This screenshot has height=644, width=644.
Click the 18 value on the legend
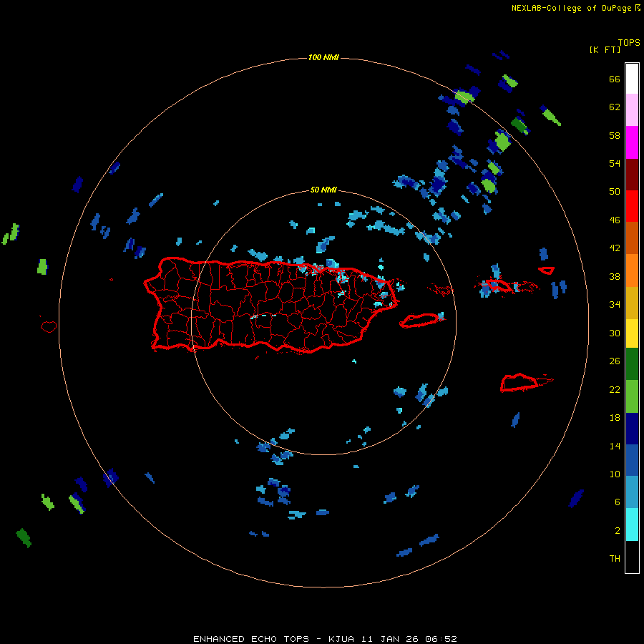pyautogui.click(x=615, y=418)
